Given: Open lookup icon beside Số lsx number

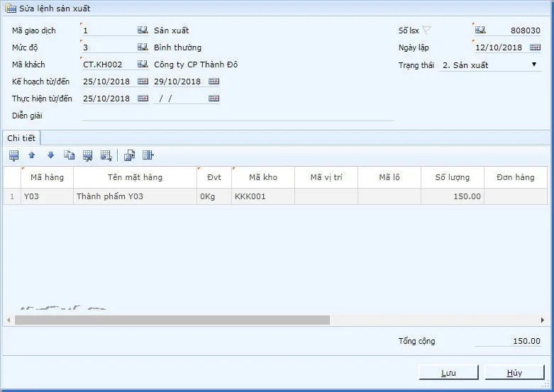Looking at the screenshot, I should tap(480, 30).
